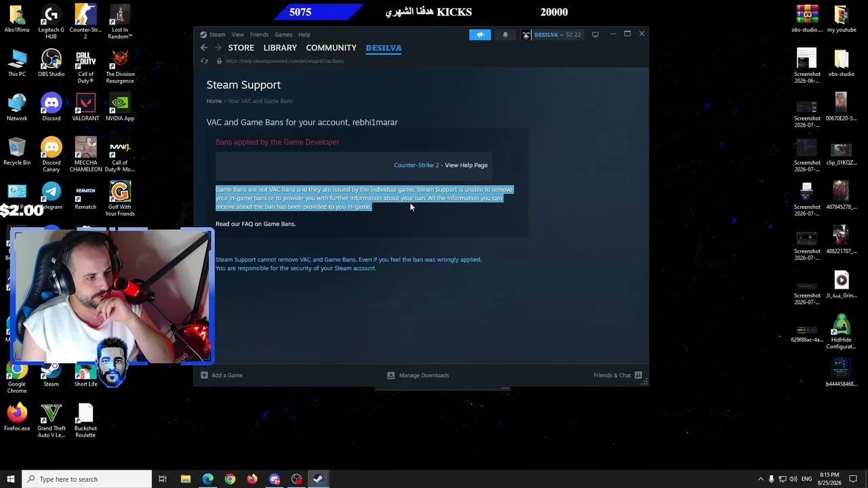Image resolution: width=868 pixels, height=488 pixels.
Task: Select the Steam taskbar icon
Action: [318, 479]
